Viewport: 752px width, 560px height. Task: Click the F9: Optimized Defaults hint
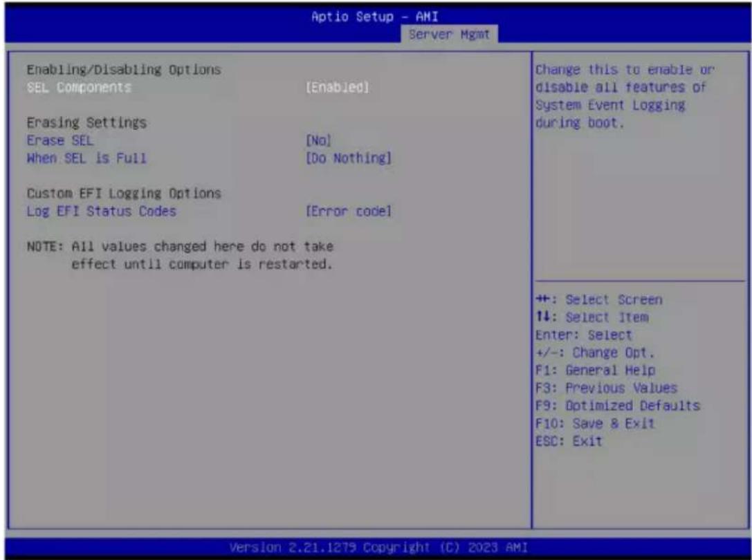[618, 406]
